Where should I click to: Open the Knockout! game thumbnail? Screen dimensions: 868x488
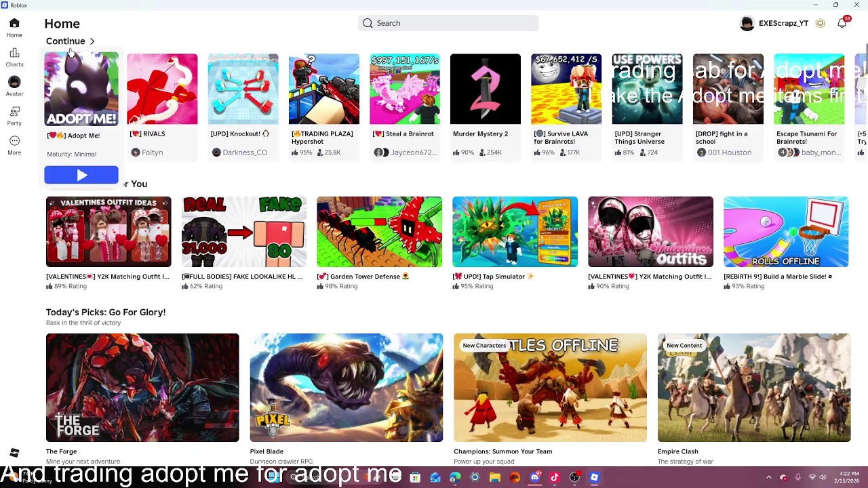(243, 89)
